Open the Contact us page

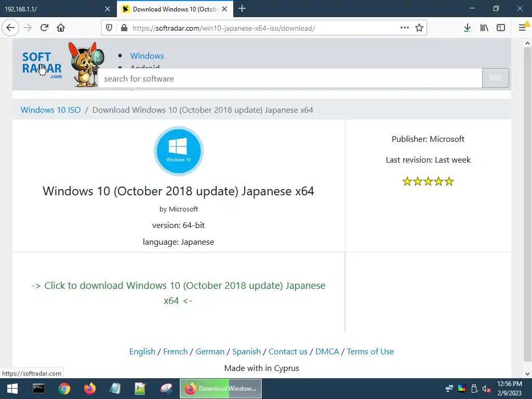click(x=288, y=352)
